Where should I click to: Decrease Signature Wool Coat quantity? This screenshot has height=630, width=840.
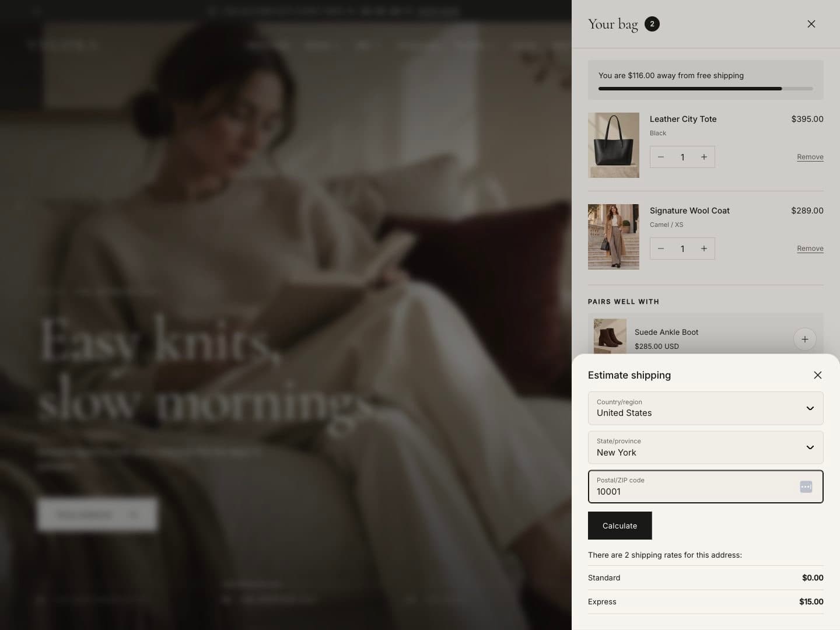tap(661, 249)
